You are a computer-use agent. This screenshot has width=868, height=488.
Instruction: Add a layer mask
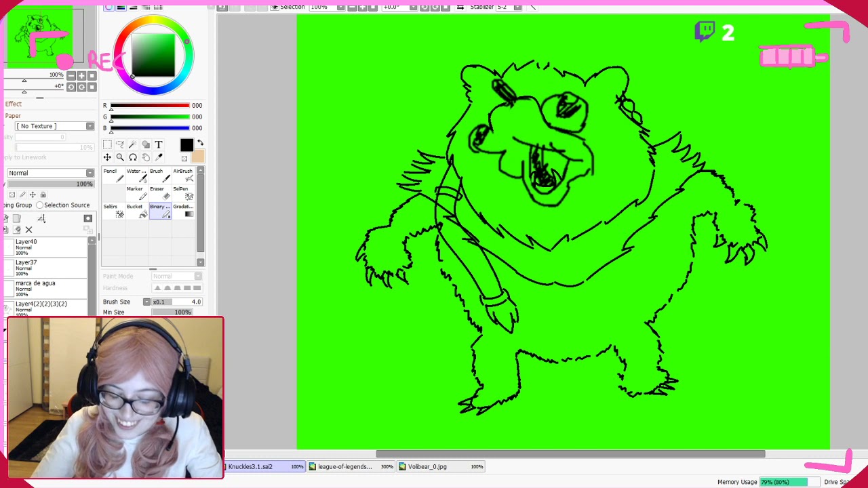point(87,218)
